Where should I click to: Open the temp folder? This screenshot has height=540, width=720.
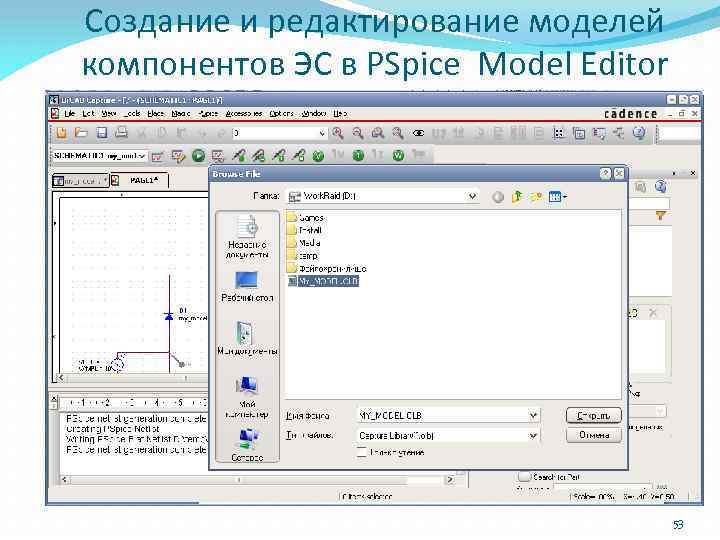[302, 256]
